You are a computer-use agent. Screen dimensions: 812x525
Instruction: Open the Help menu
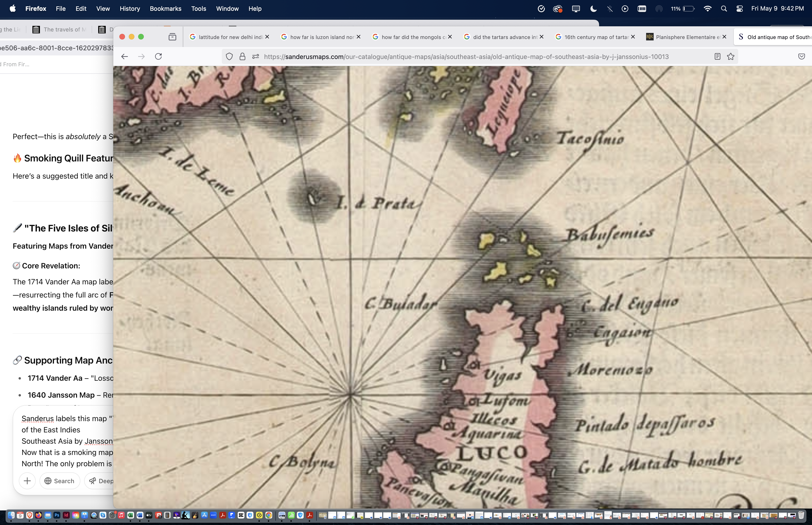255,8
